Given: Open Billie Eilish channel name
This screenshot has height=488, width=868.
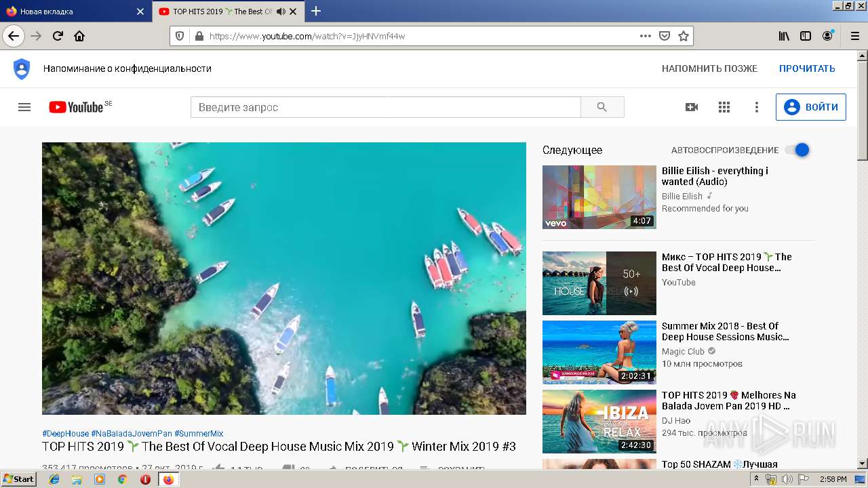Looking at the screenshot, I should tap(682, 196).
